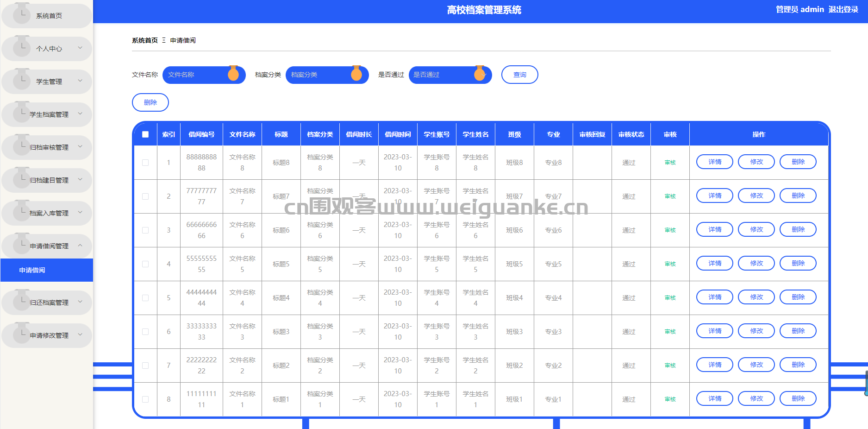Check the checkbox for row 5
868x429 pixels.
pos(145,298)
